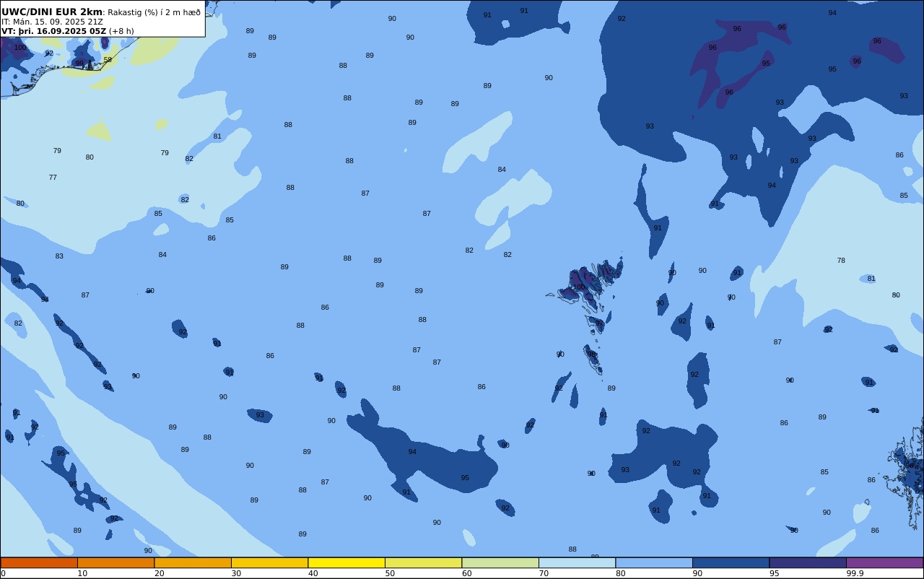The width and height of the screenshot is (924, 579).
Task: Click the '78' humidity value on the map
Action: coord(841,261)
